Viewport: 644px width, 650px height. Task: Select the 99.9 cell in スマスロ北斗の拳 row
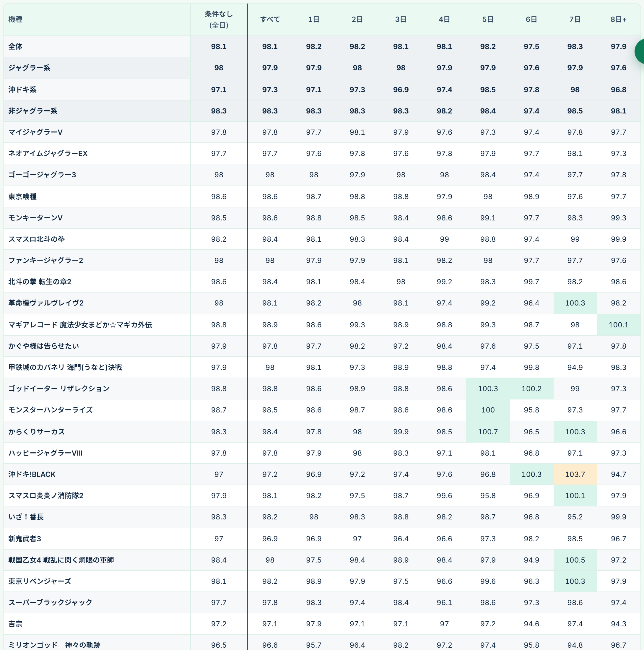pyautogui.click(x=618, y=239)
